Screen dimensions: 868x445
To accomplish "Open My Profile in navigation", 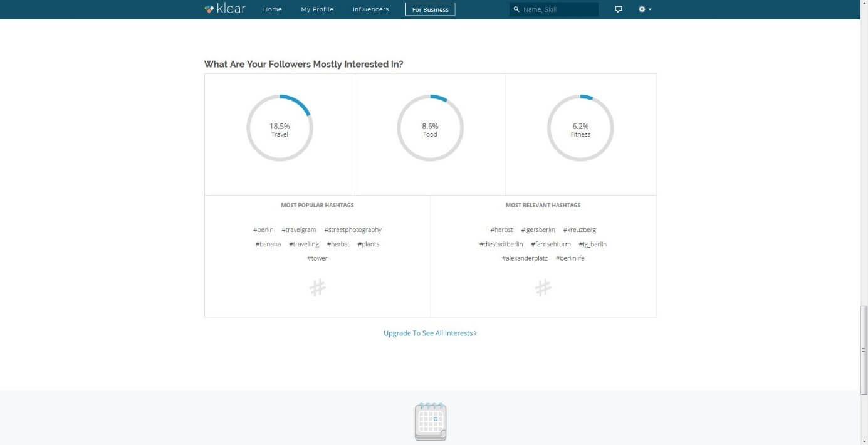I will point(317,9).
